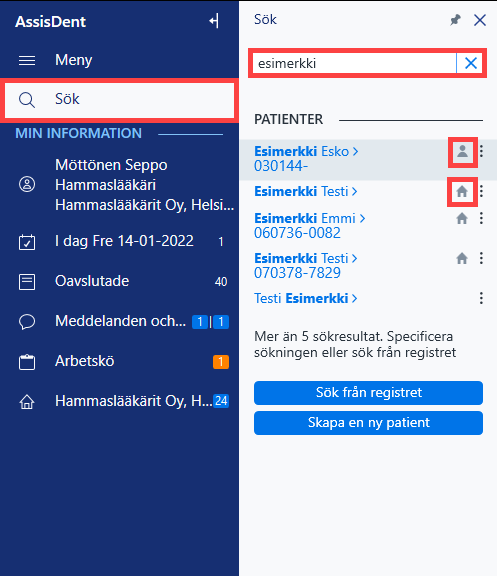Open patient Esimerkki Emmi 060736-0082
Screen dimensions: 497x576
coord(310,225)
